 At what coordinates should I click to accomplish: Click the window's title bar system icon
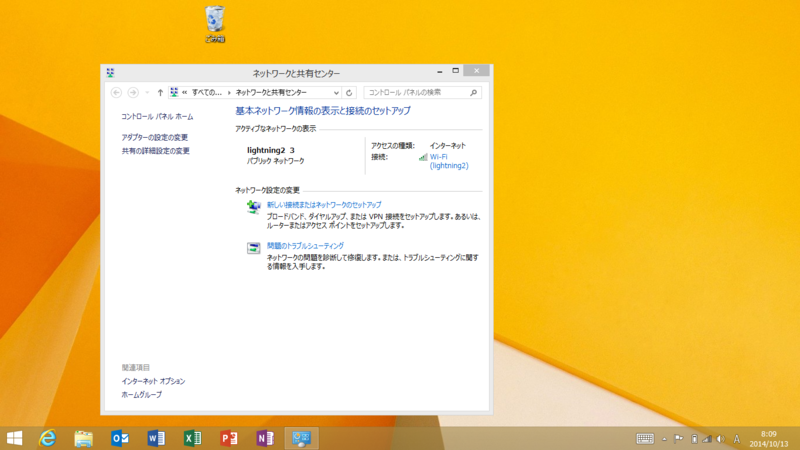[x=110, y=72]
